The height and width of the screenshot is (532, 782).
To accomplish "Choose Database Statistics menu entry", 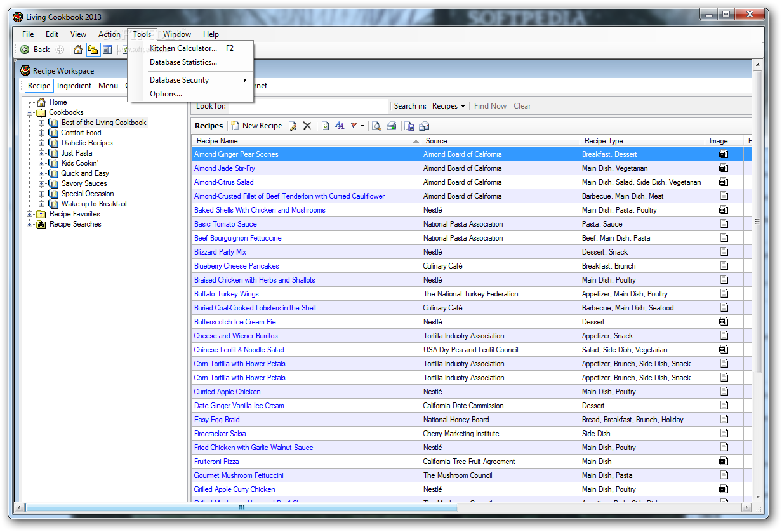I will [191, 62].
